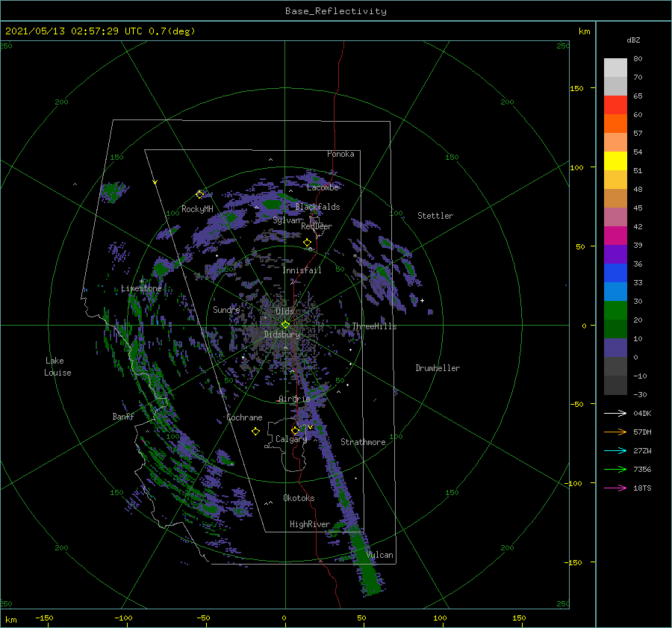Click the Limestone label

coord(141,288)
